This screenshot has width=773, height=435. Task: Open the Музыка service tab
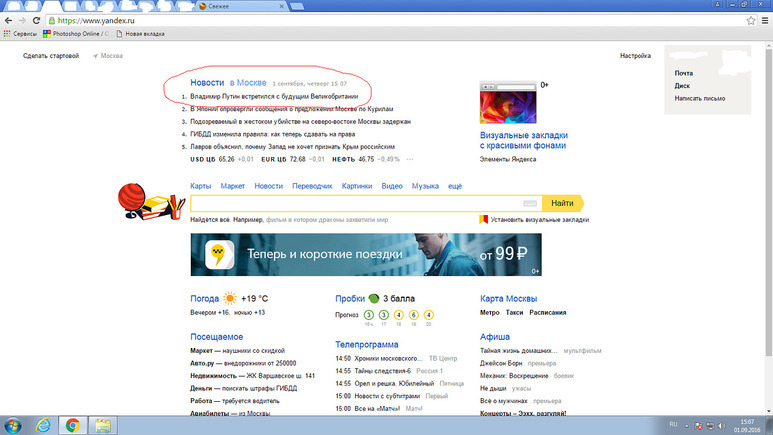(425, 186)
